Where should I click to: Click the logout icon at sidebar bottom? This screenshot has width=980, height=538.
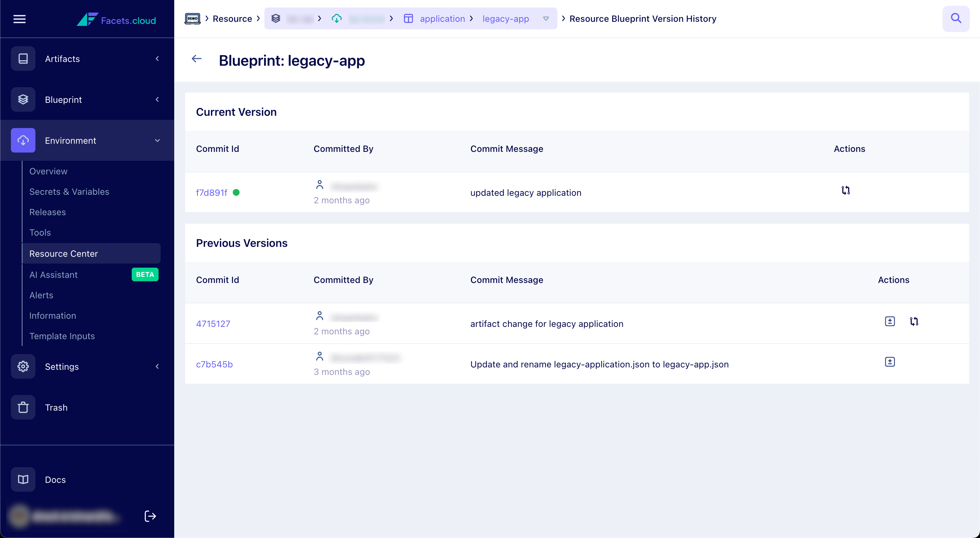coord(150,516)
